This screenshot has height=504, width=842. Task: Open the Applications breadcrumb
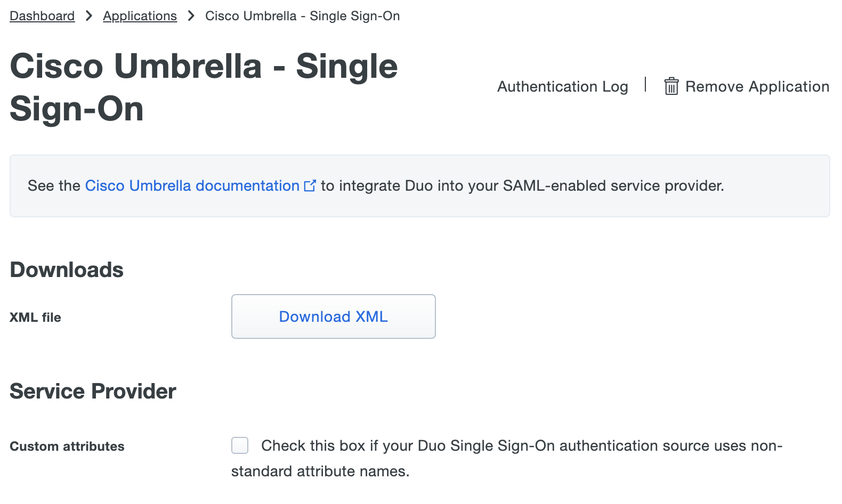point(140,16)
